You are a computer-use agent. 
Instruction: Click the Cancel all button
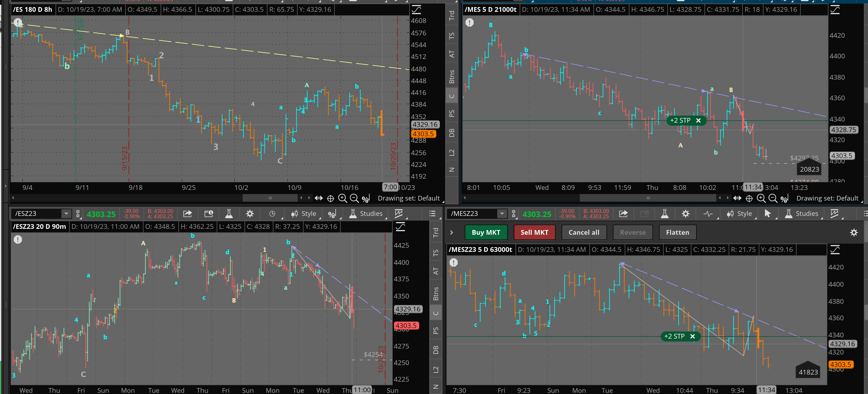[x=584, y=232]
